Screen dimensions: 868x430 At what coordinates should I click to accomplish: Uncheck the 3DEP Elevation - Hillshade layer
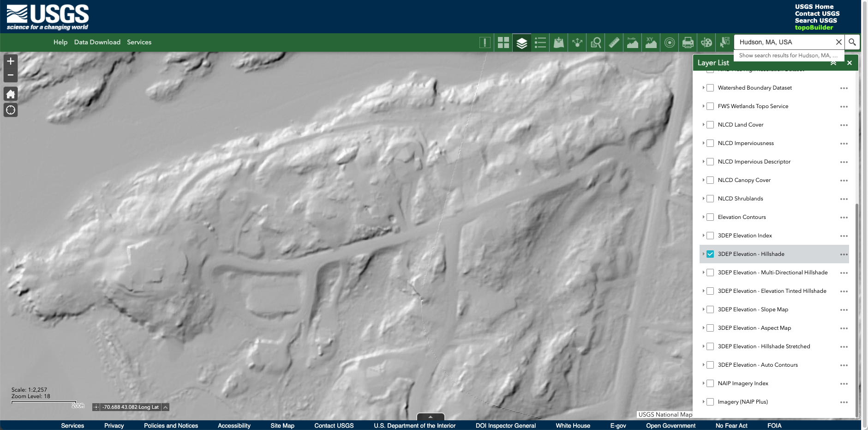coord(710,254)
